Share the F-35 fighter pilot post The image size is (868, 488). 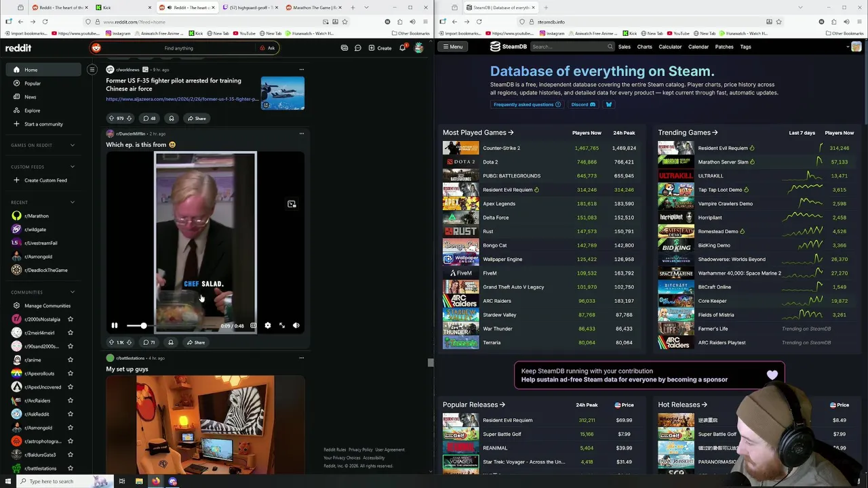tap(197, 119)
